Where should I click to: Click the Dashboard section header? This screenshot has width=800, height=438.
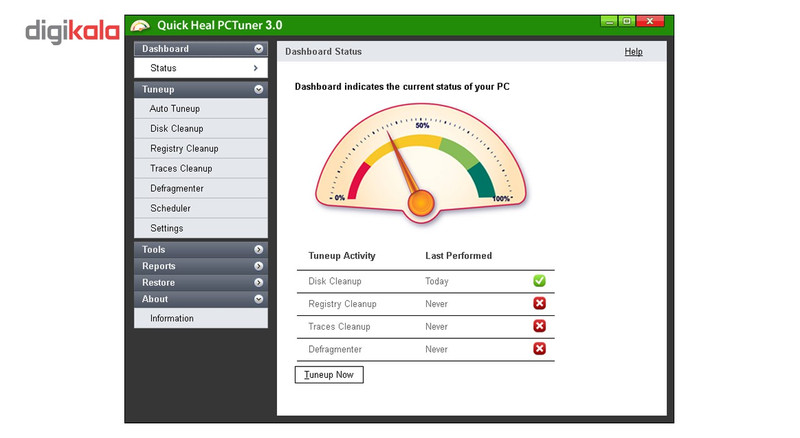(x=201, y=48)
